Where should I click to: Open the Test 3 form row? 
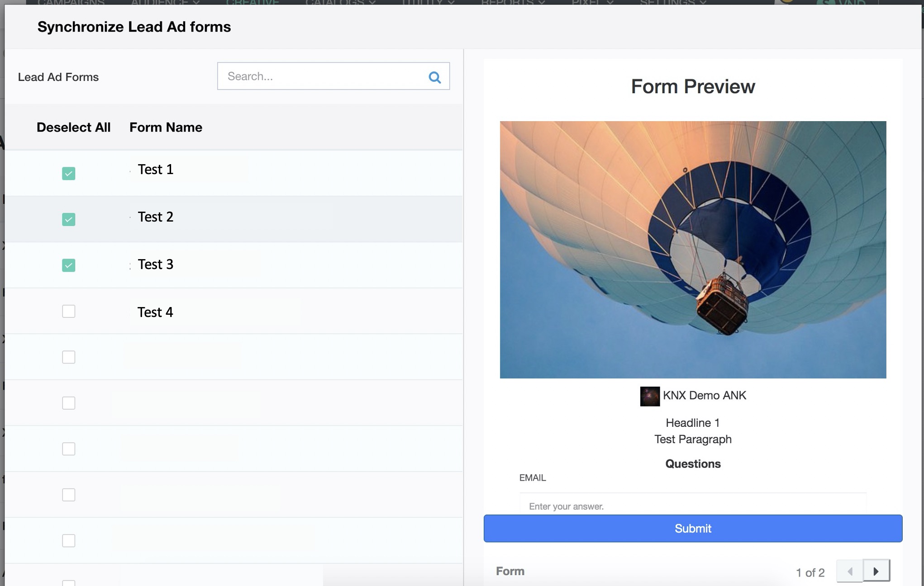point(156,265)
